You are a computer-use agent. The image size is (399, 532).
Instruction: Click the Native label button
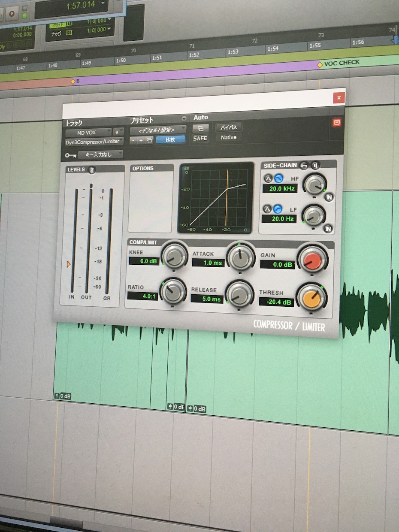[x=228, y=138]
